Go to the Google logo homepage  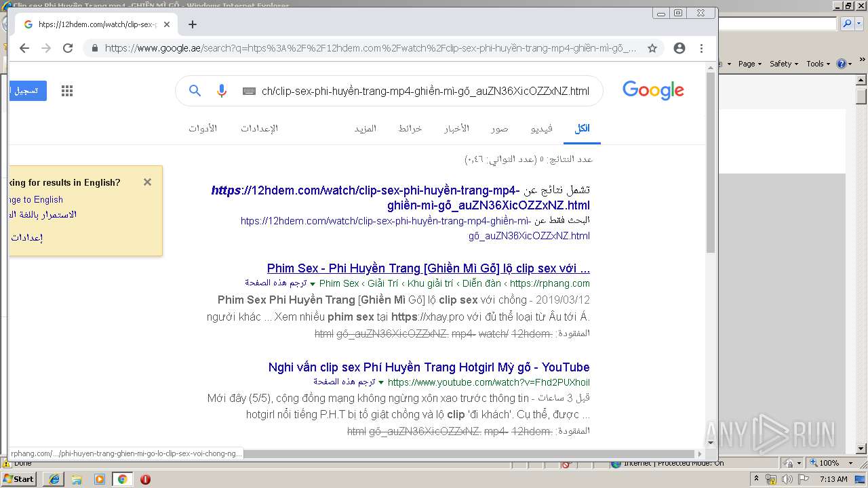pyautogui.click(x=653, y=90)
